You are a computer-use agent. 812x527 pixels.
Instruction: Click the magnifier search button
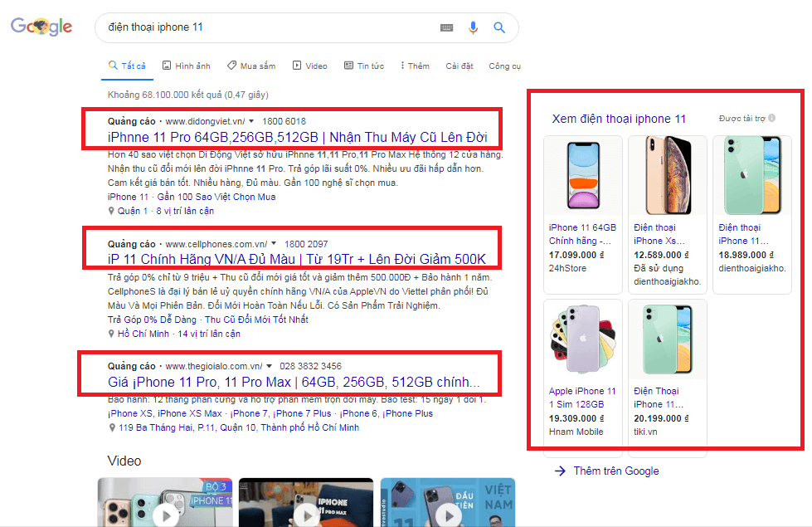[499, 27]
